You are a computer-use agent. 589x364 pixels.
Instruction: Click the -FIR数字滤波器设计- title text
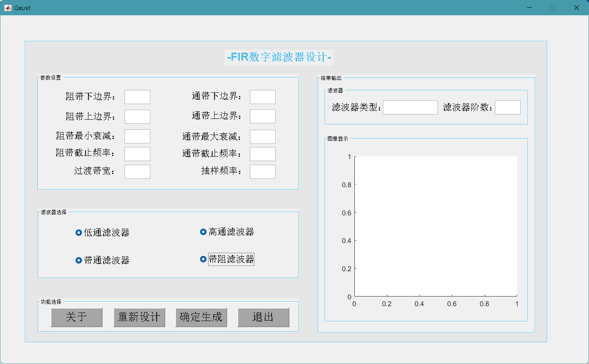pyautogui.click(x=279, y=57)
